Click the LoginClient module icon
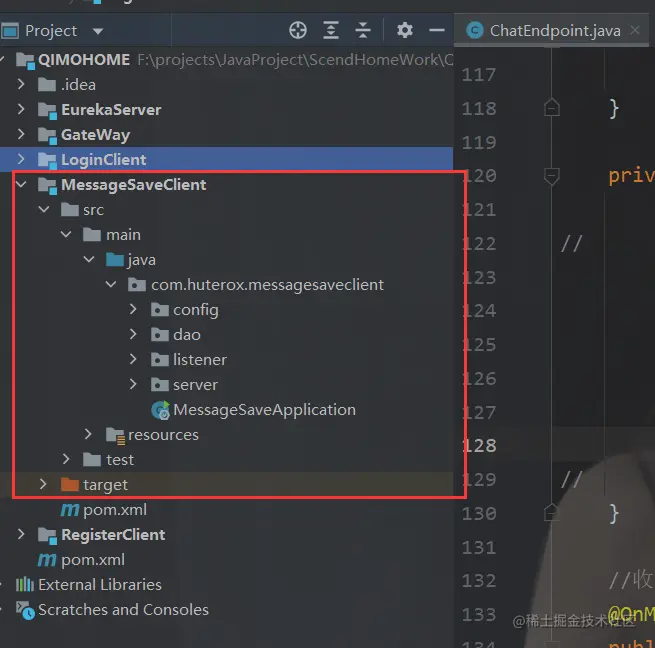This screenshot has width=655, height=648. (x=47, y=160)
